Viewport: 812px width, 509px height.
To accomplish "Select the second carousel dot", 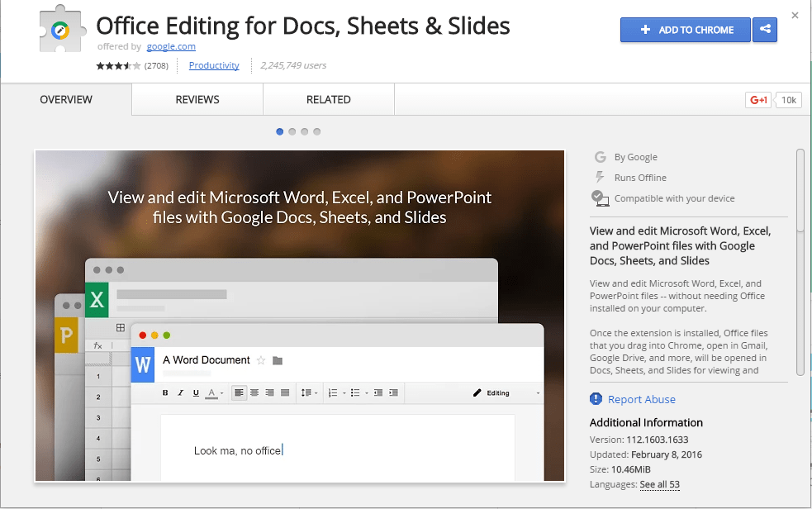I will (292, 131).
